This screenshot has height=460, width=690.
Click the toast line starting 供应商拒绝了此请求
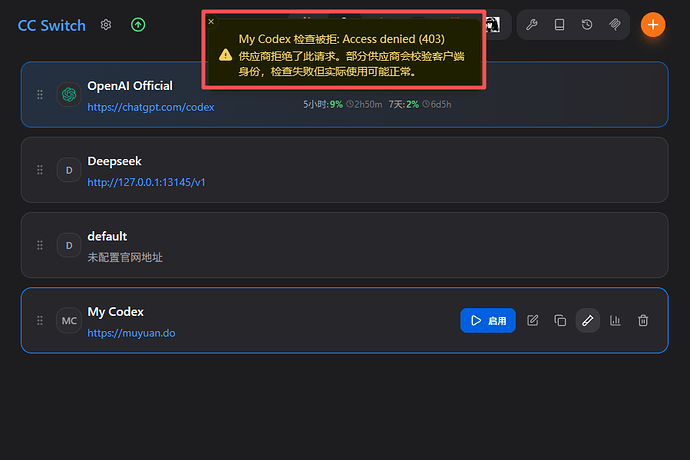(x=351, y=56)
